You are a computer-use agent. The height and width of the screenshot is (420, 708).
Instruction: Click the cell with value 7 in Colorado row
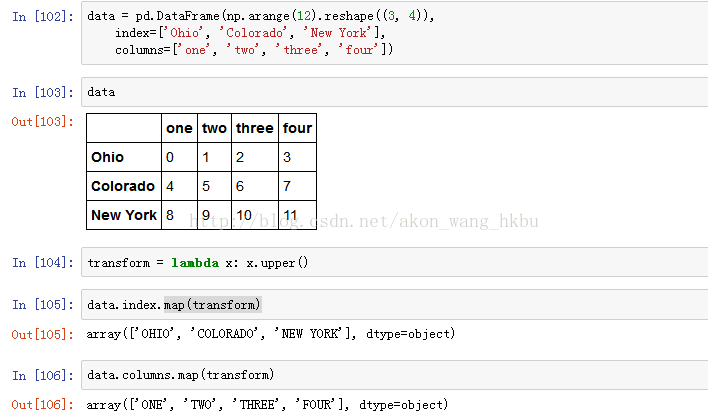[x=297, y=186]
